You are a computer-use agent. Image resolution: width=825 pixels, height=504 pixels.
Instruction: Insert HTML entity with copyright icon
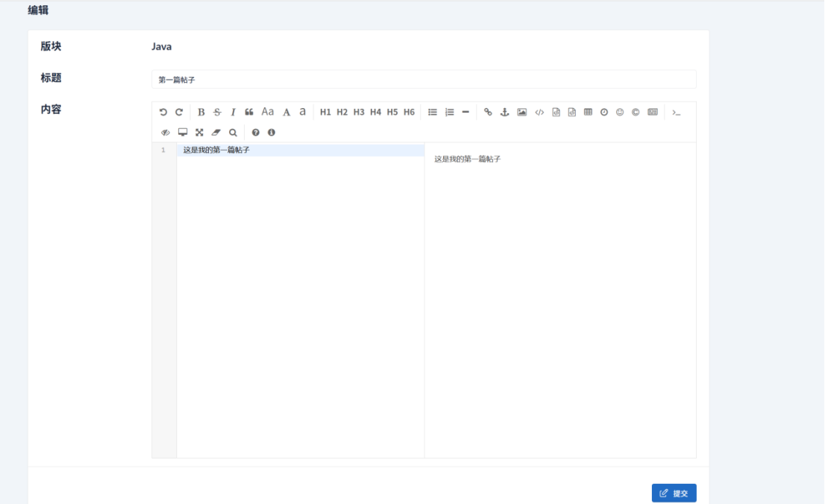pyautogui.click(x=636, y=112)
